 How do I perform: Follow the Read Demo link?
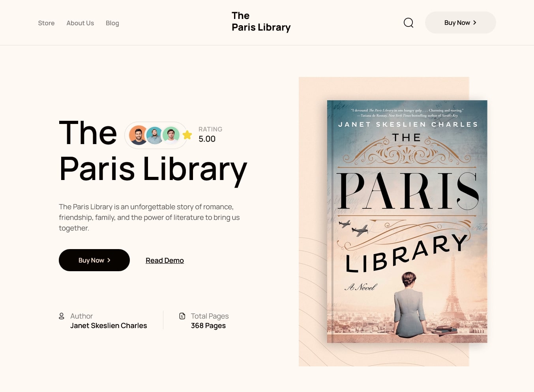click(165, 261)
